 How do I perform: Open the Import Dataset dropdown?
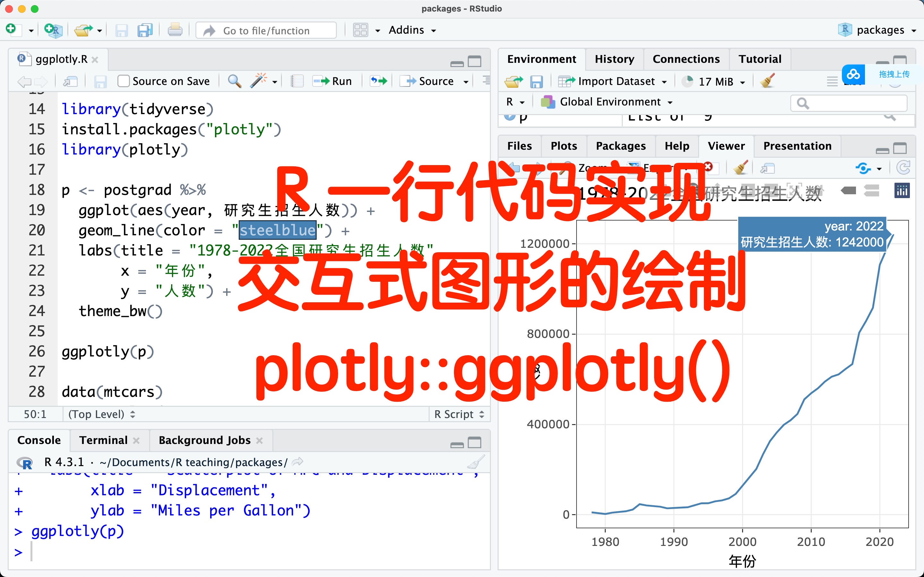[x=613, y=81]
